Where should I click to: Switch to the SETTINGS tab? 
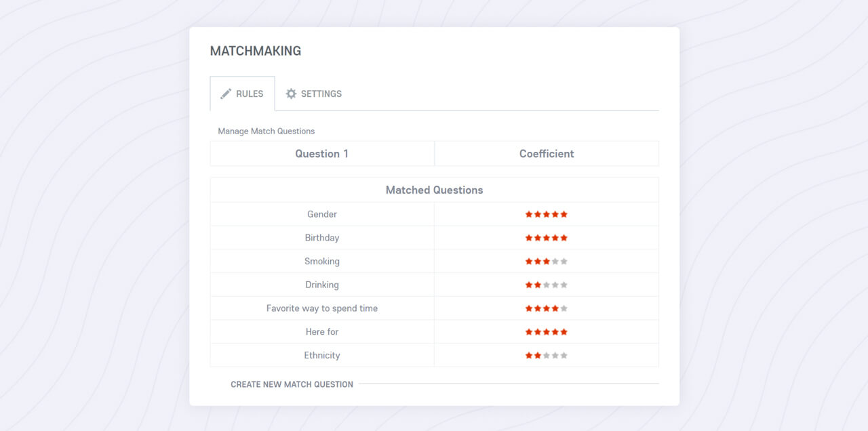[x=314, y=94]
